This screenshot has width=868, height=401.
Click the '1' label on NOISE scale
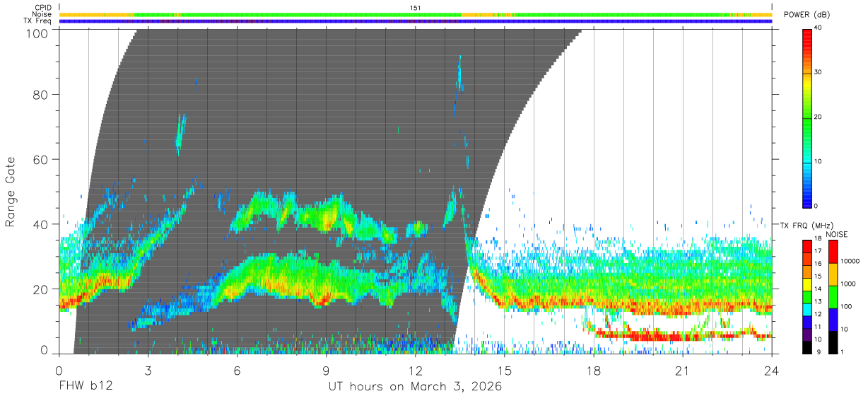pos(842,351)
